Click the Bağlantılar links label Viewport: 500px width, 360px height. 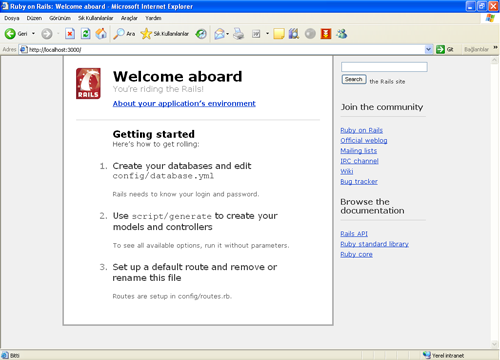[476, 49]
